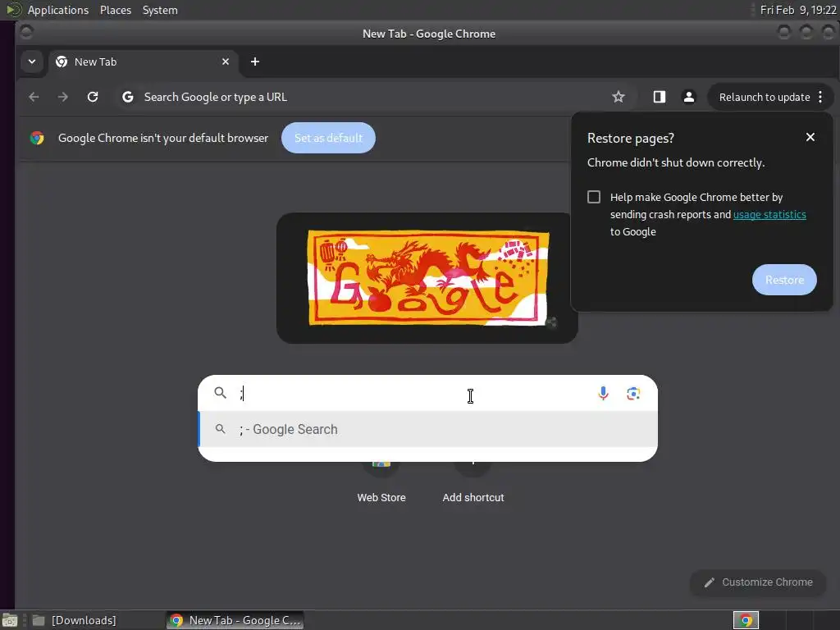
Task: Close the New Tab tab
Action: point(226,62)
